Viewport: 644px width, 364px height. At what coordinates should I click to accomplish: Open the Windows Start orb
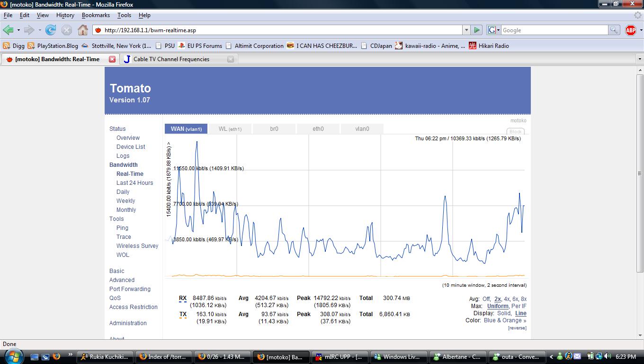13,356
